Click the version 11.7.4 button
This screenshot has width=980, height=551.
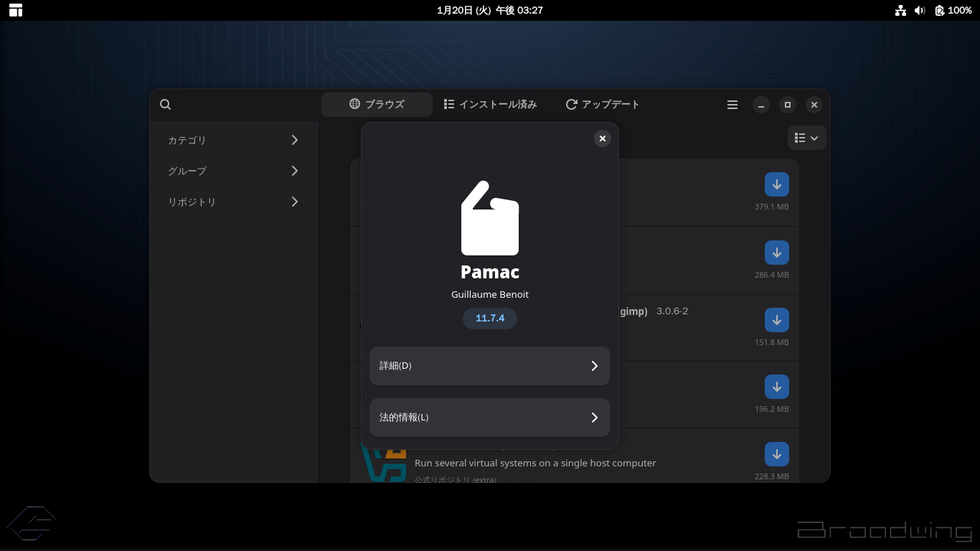pyautogui.click(x=490, y=318)
